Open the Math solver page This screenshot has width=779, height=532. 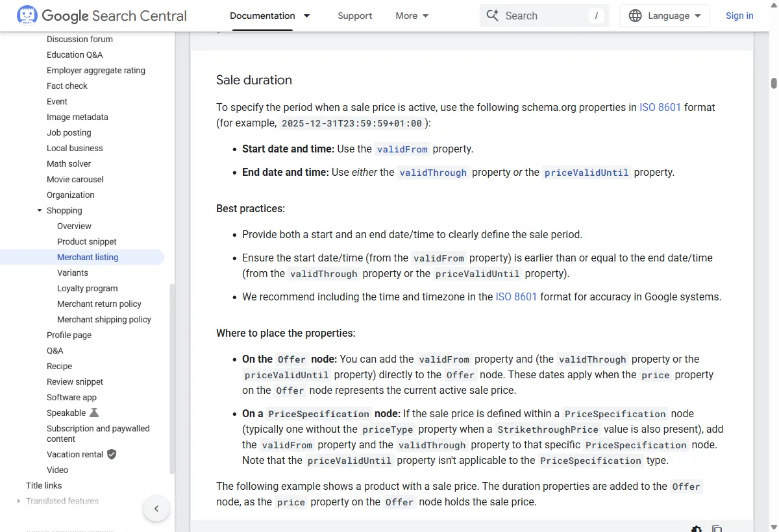tap(69, 163)
